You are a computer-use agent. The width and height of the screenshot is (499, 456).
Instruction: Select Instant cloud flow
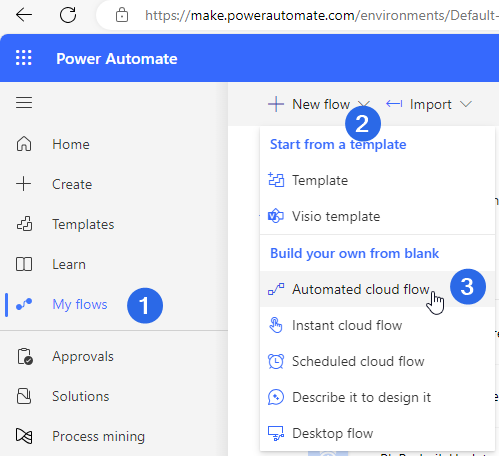tap(347, 325)
